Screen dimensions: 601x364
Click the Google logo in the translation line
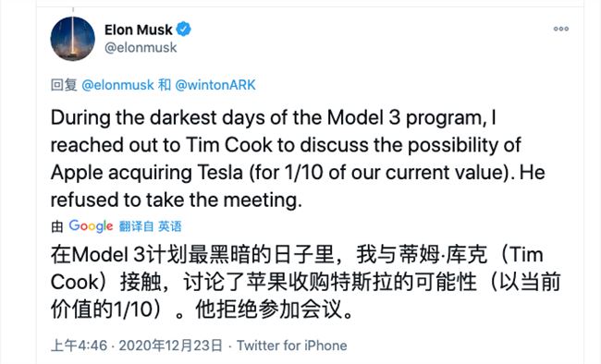click(91, 226)
